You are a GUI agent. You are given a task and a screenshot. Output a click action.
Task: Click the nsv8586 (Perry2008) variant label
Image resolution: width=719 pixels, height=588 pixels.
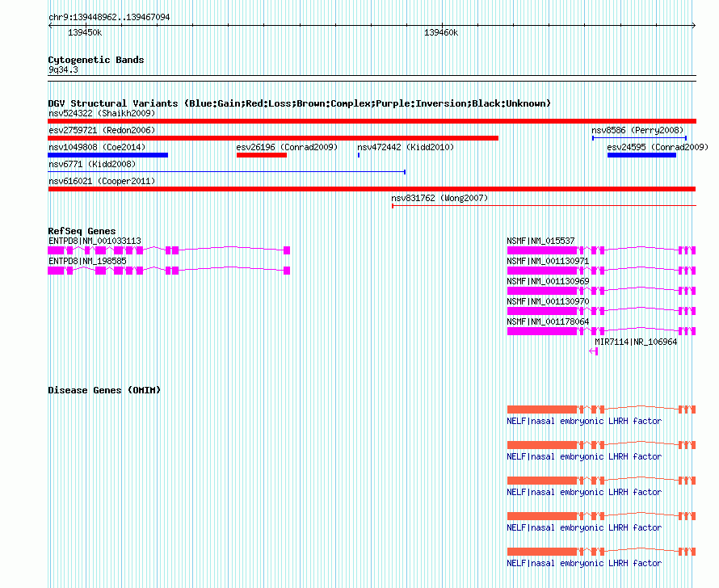(x=637, y=130)
